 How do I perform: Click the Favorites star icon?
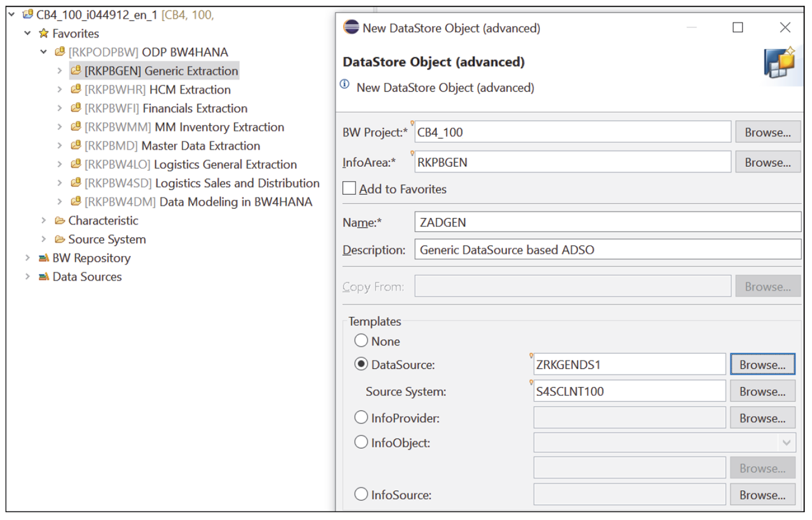44,33
